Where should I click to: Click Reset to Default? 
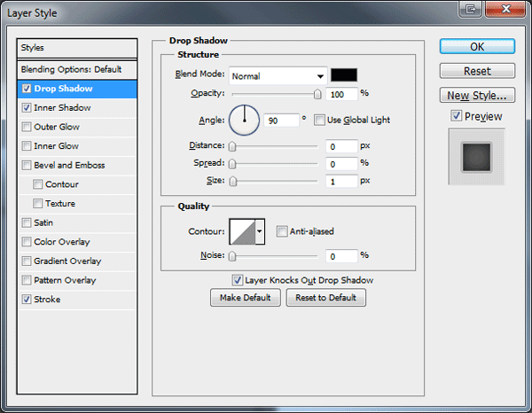point(325,298)
